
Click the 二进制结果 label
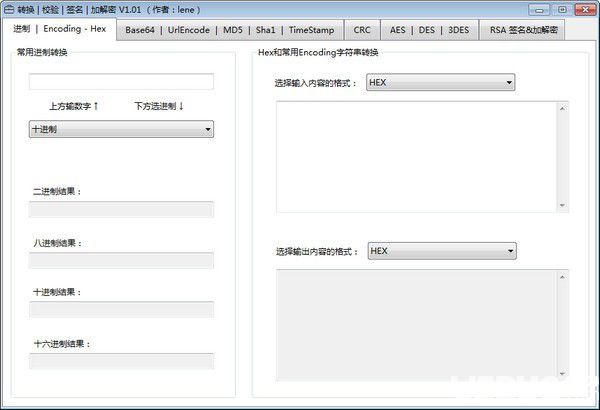point(57,191)
